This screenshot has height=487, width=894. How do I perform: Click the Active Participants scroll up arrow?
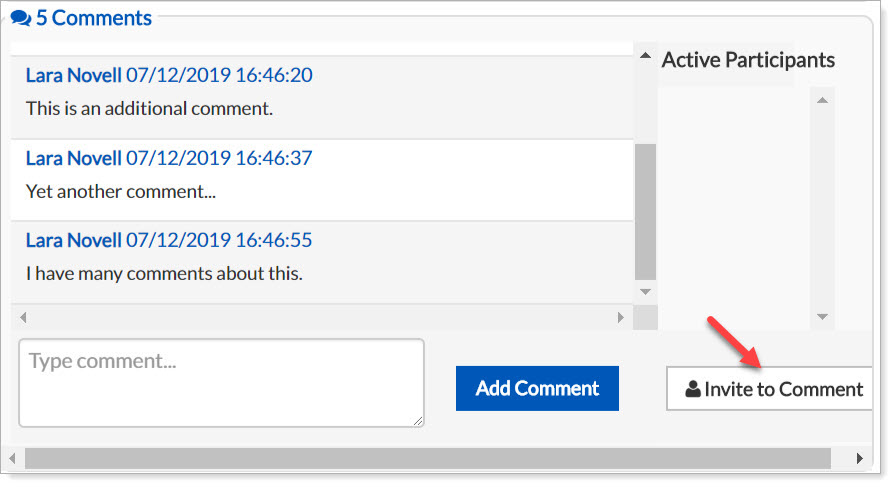click(822, 100)
